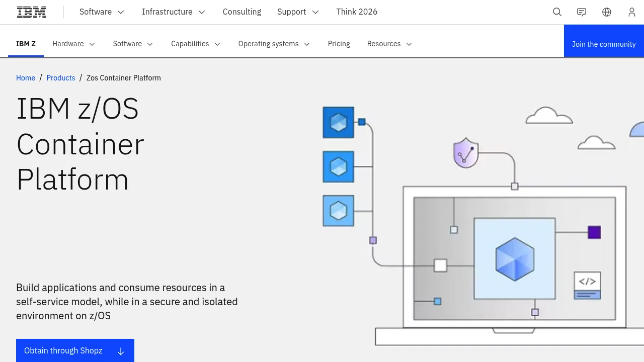
Task: Click the IBM z/OS Container Platform heading
Action: coord(80,144)
